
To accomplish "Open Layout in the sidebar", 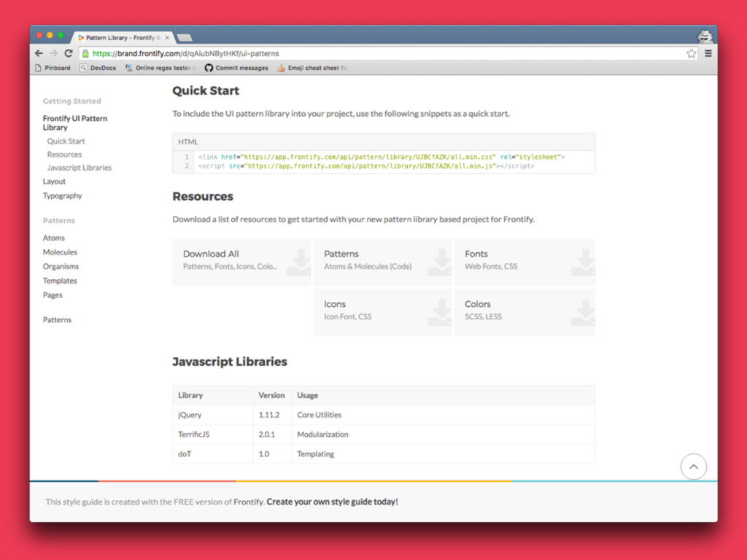I will [54, 182].
